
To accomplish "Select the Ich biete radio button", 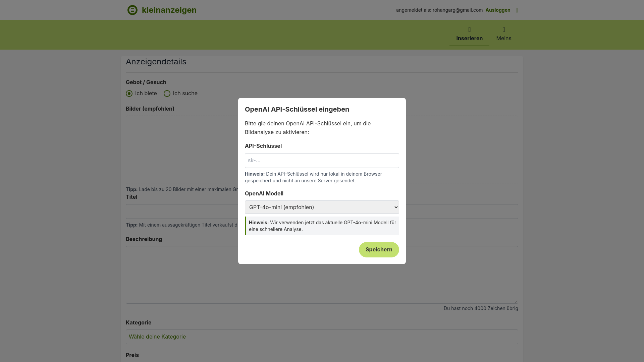I will point(129,94).
